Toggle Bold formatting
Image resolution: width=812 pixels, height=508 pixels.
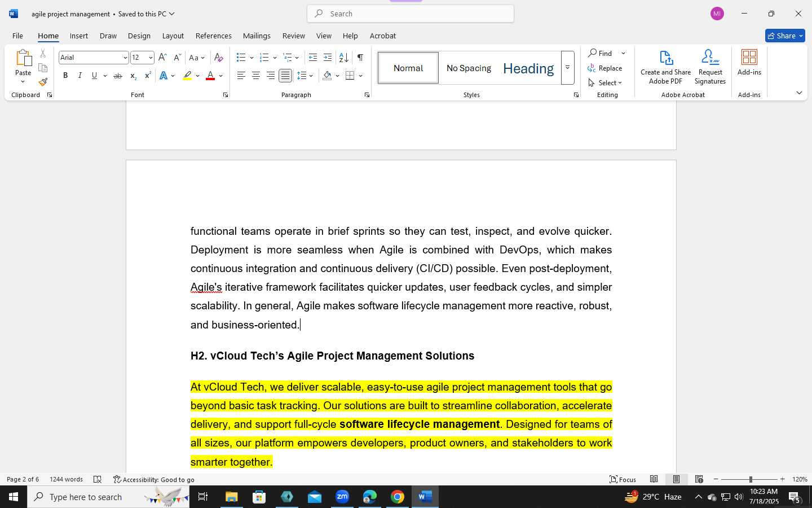point(65,76)
